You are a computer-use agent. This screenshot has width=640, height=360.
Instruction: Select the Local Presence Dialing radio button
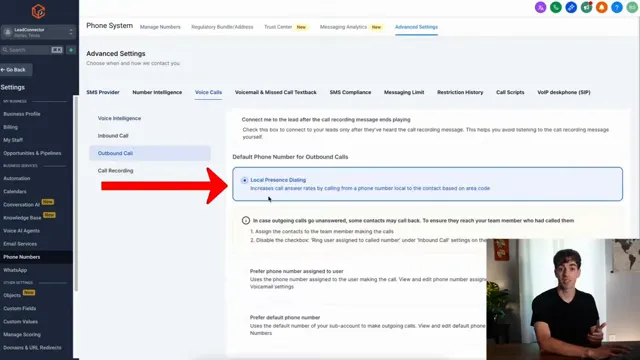pos(244,180)
